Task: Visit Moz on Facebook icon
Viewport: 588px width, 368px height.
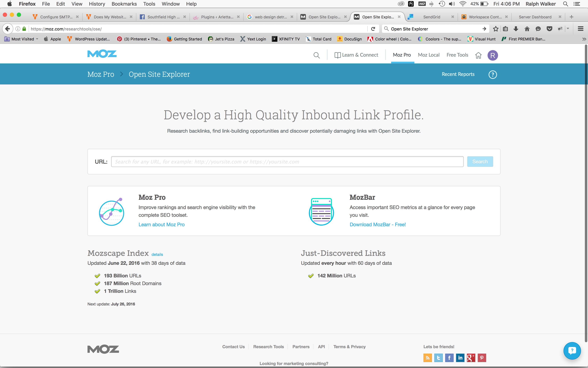Action: 449,357
